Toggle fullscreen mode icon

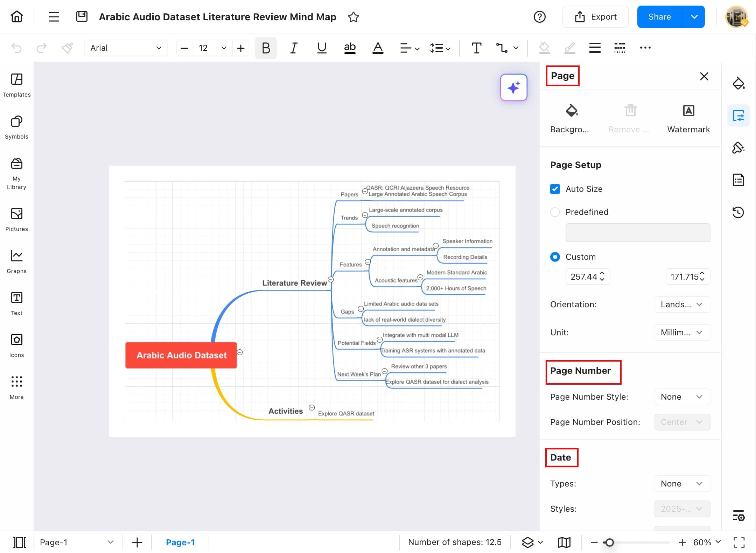(x=739, y=542)
